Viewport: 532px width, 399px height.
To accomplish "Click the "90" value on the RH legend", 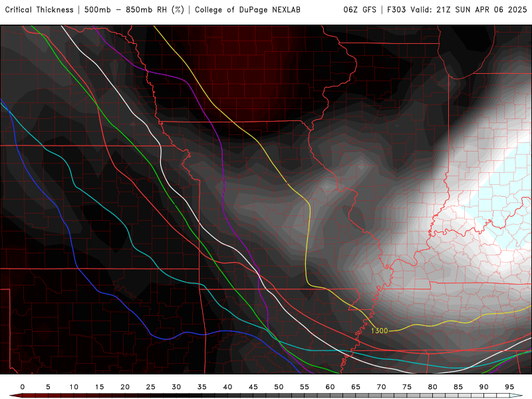I will click(x=484, y=387).
